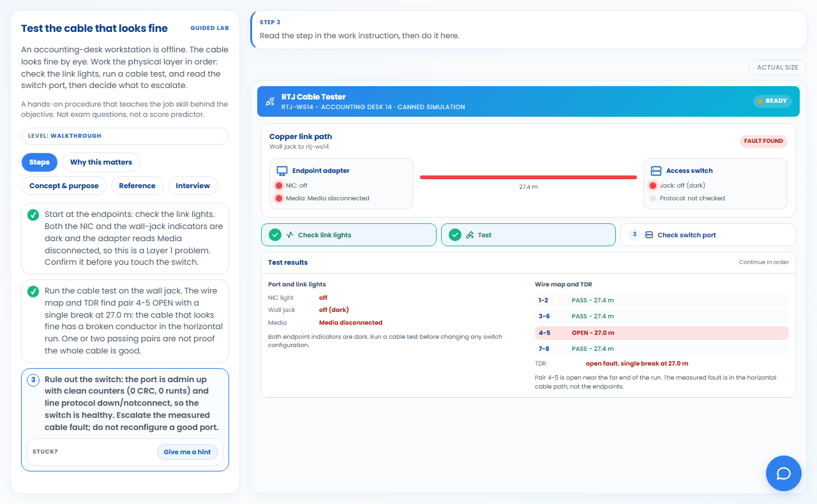The image size is (817, 504).
Task: Click Give me a hint button
Action: click(x=187, y=452)
